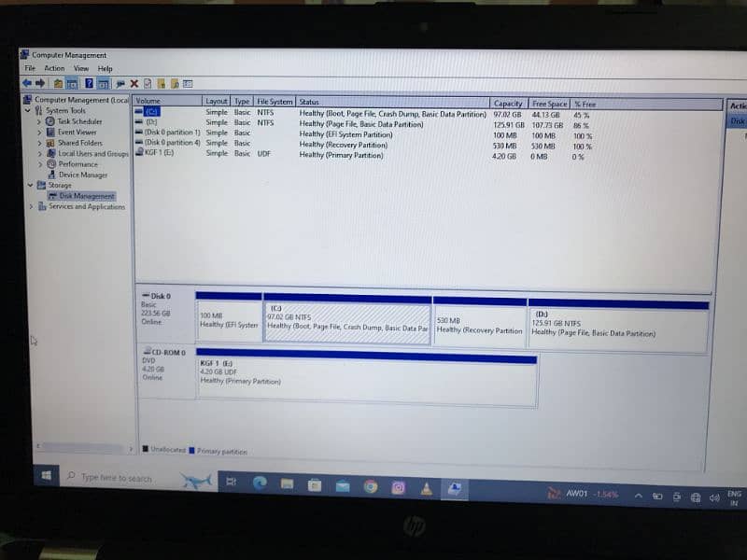Select Computer Management (Local) root item
Image resolution: width=747 pixels, height=560 pixels.
pos(77,100)
